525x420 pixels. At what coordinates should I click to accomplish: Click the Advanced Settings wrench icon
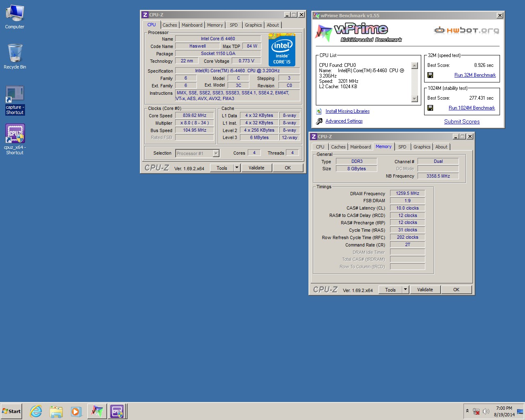pos(319,121)
